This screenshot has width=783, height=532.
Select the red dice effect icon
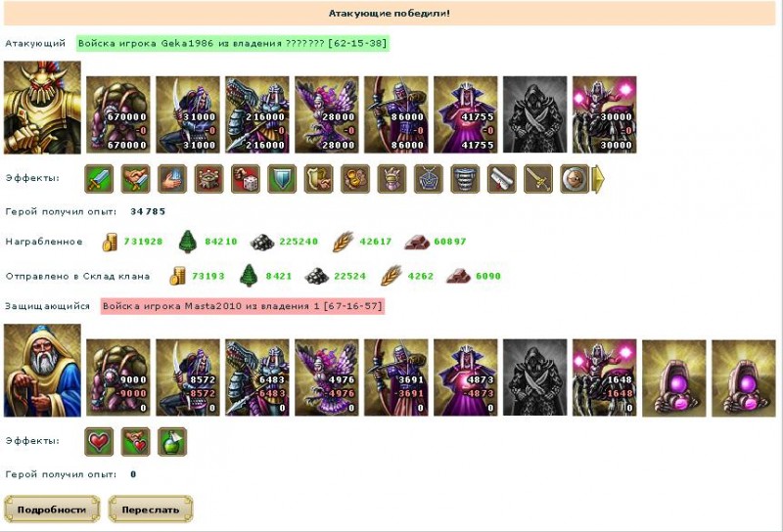point(246,179)
